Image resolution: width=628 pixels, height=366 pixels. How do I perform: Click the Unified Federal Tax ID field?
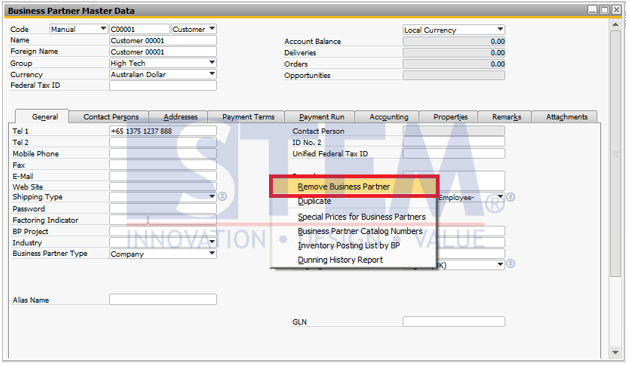454,153
